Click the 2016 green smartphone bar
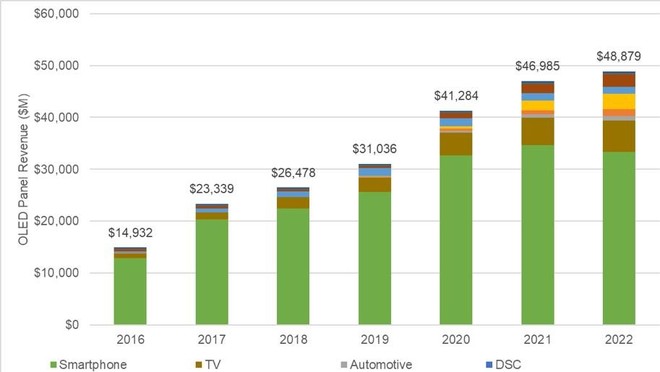Image resolution: width=660 pixels, height=372 pixels. pyautogui.click(x=130, y=291)
